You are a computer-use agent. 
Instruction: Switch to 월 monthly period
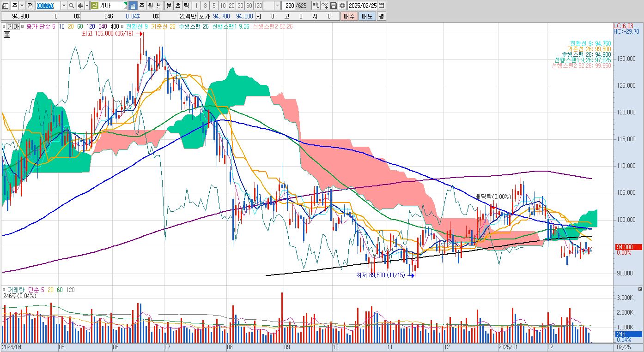pyautogui.click(x=151, y=6)
